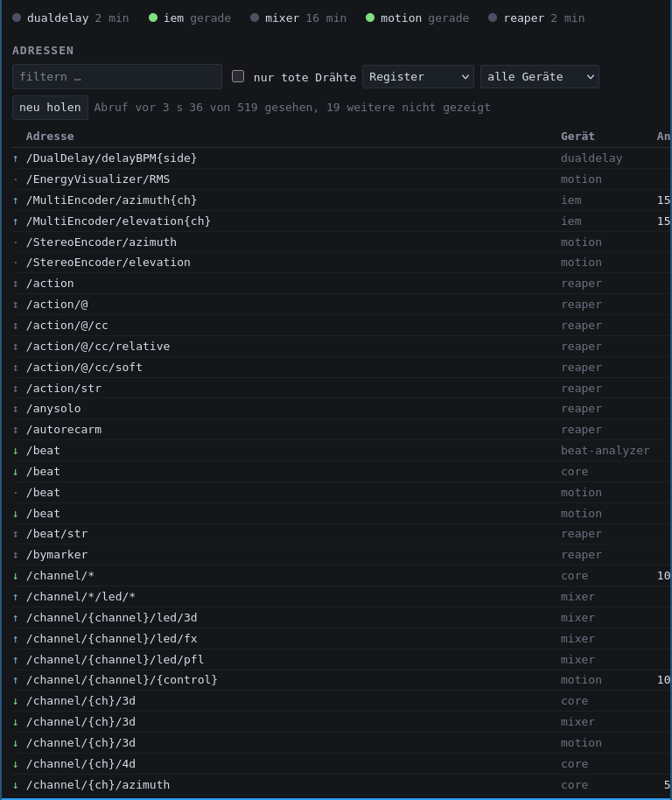
Task: Click the 'Abruf vor 3 s' status text
Action: point(138,107)
